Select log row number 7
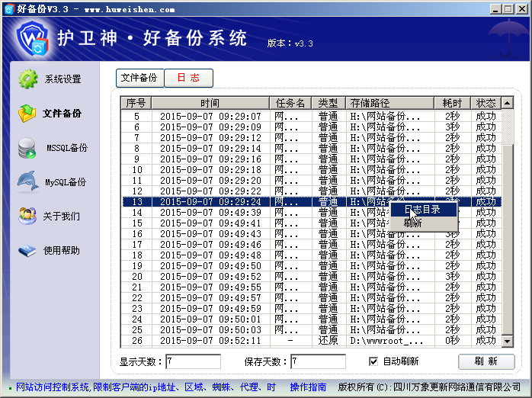 312,138
